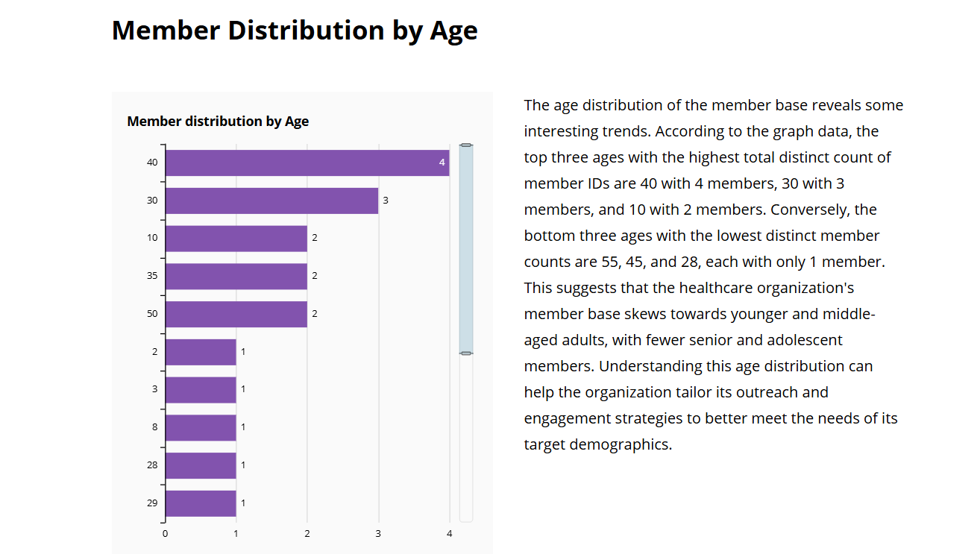The image size is (980, 554).
Task: Click the x-axis label 0
Action: 164,534
